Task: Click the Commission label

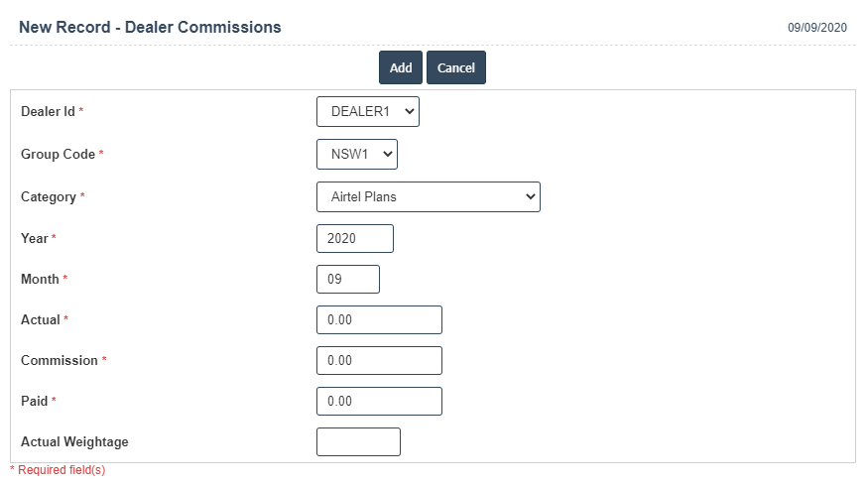Action: (x=59, y=361)
